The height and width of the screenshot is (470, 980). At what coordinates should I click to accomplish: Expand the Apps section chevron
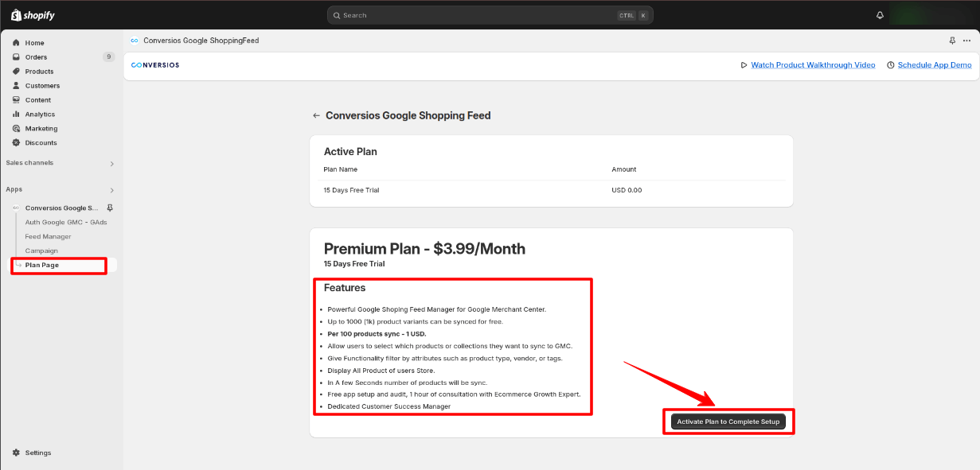coord(111,191)
